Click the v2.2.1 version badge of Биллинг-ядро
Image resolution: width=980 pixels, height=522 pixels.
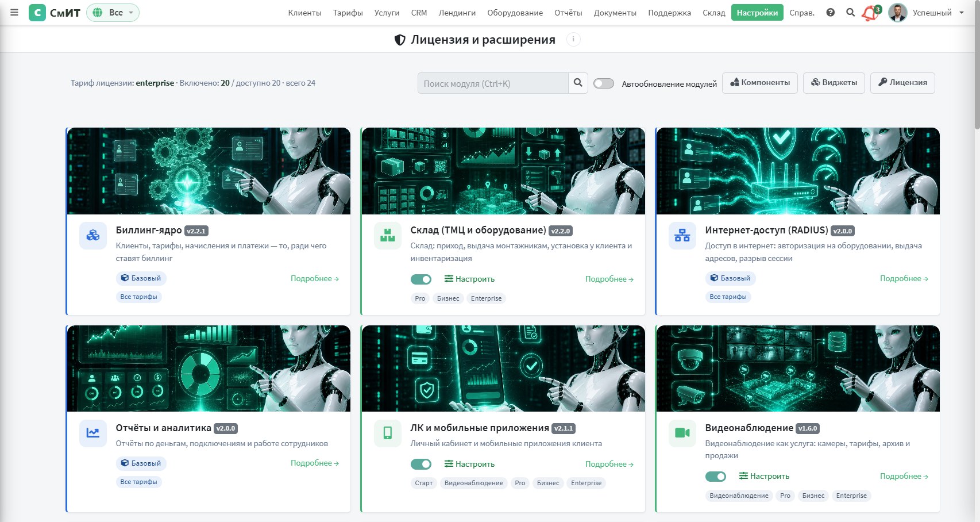196,231
